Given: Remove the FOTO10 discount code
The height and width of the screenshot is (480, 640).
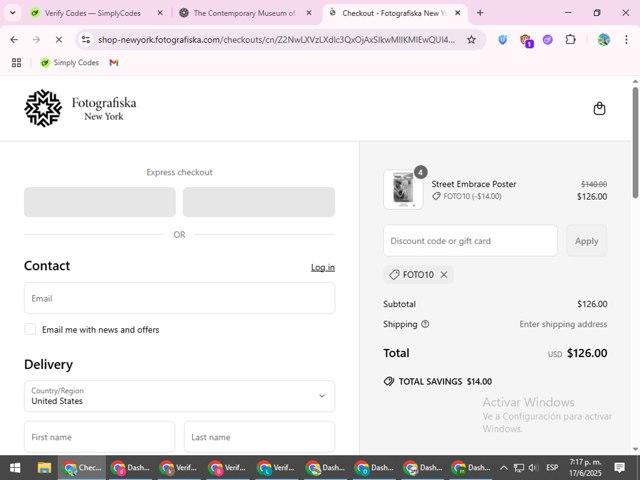Looking at the screenshot, I should coord(444,275).
